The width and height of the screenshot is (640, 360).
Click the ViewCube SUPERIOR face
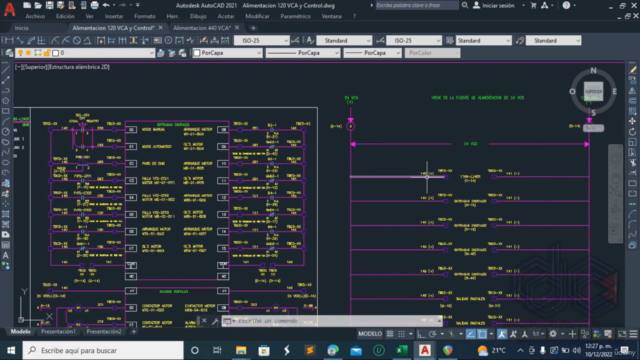(x=593, y=91)
